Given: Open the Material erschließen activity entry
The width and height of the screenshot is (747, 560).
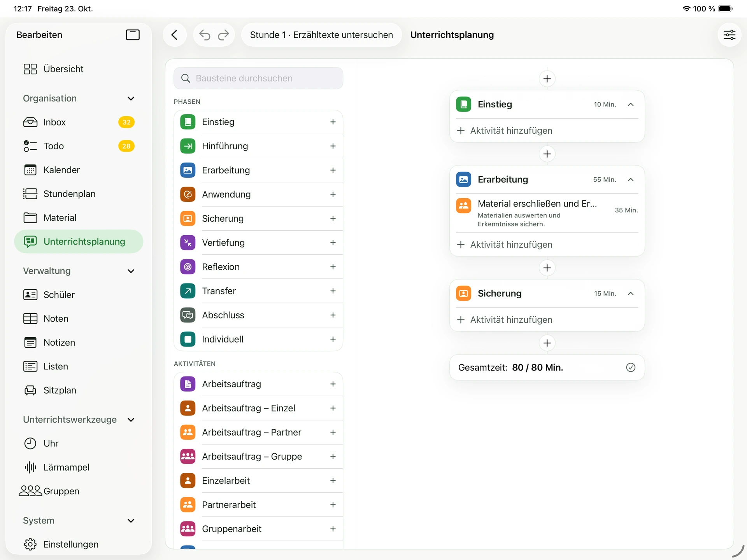Looking at the screenshot, I should tap(547, 213).
